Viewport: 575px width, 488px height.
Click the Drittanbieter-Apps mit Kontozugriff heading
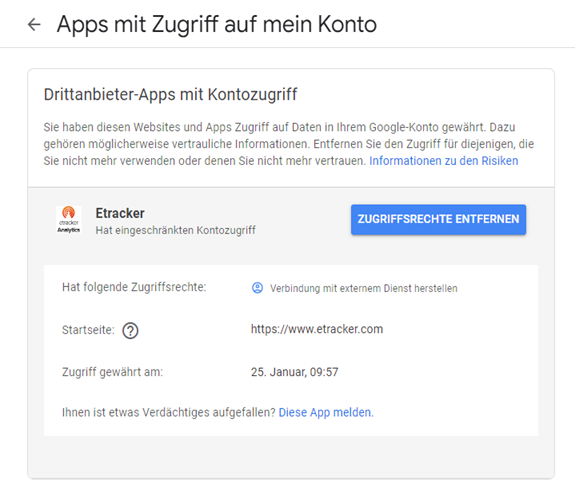[x=171, y=94]
